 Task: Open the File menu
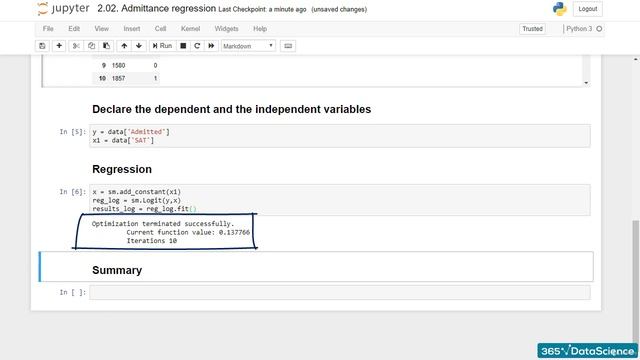click(48, 29)
